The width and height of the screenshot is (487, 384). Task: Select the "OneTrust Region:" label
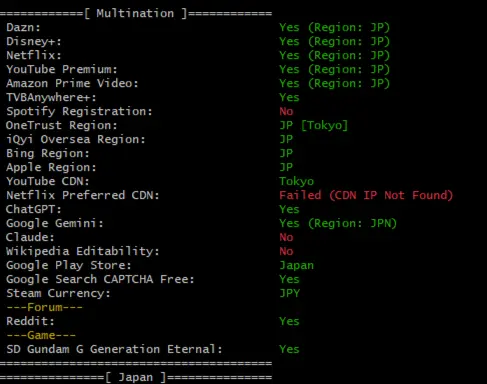pyautogui.click(x=62, y=125)
